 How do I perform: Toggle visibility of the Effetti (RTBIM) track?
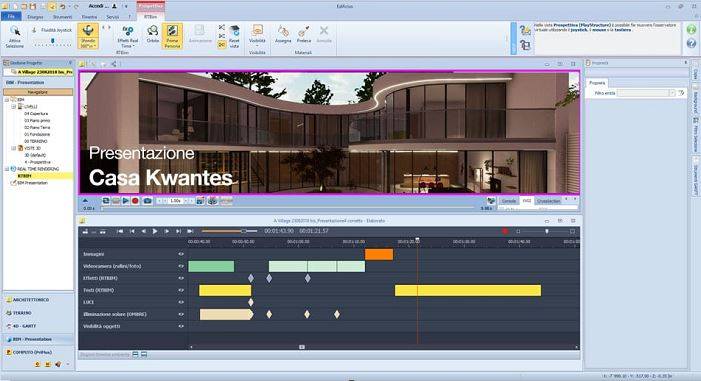click(181, 278)
